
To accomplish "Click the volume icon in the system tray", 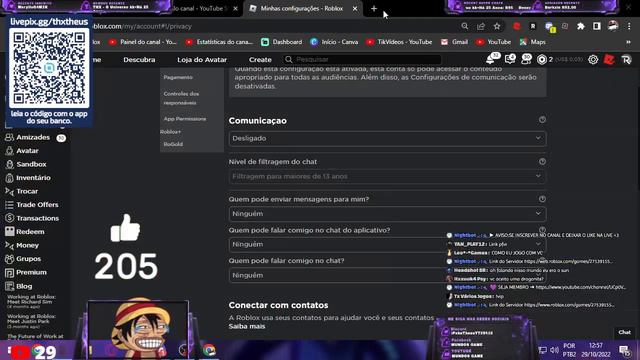I will point(554,350).
